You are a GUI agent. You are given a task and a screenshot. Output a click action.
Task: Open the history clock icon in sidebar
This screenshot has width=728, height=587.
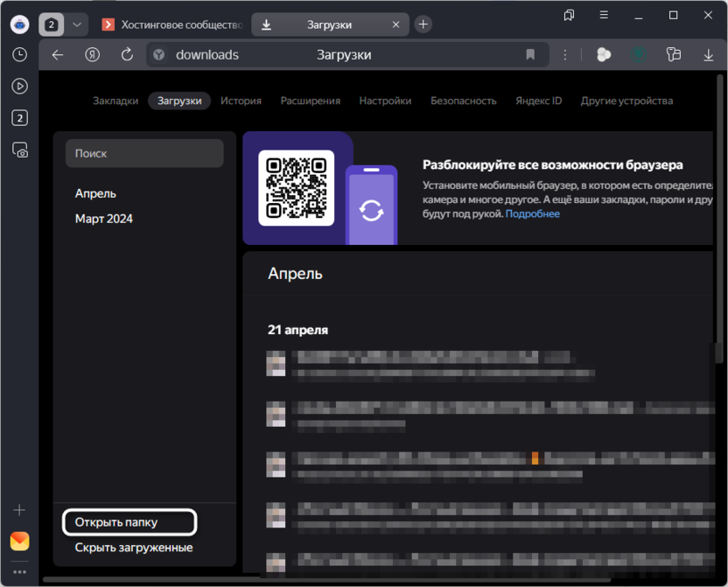coord(19,54)
